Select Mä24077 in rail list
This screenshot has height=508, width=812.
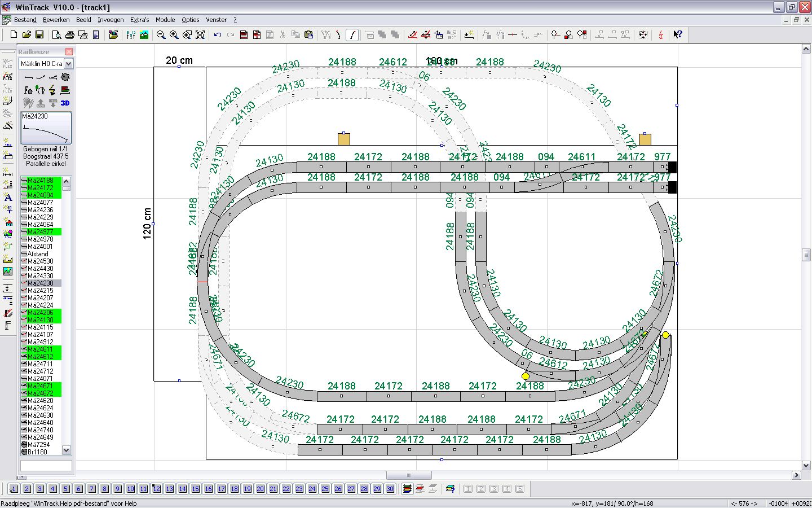[41, 203]
